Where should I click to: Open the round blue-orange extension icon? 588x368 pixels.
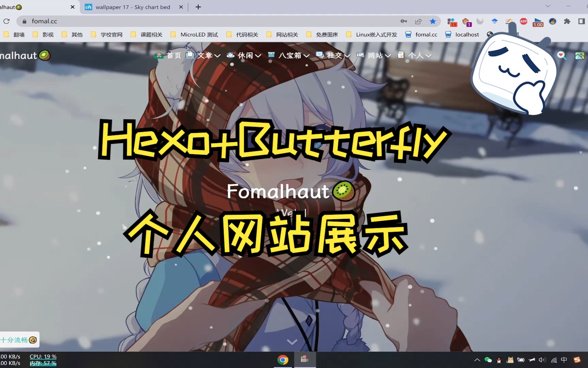(553, 21)
